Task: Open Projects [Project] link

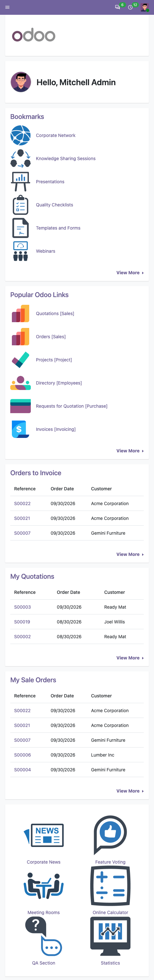Action: (54, 360)
